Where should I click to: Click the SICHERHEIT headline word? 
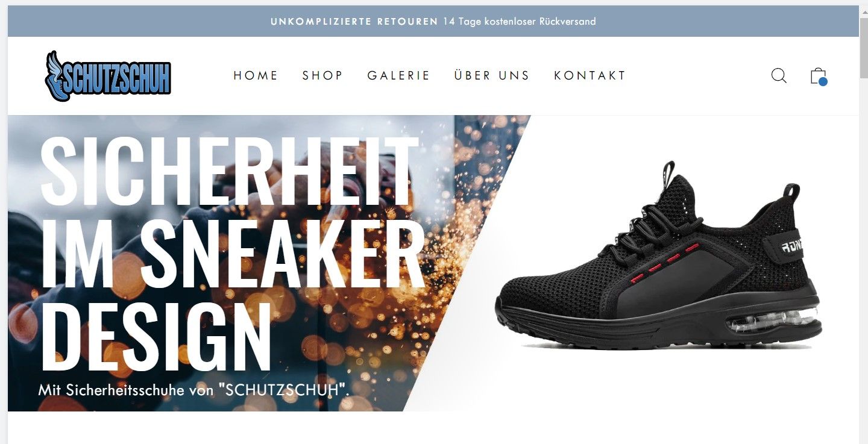229,170
